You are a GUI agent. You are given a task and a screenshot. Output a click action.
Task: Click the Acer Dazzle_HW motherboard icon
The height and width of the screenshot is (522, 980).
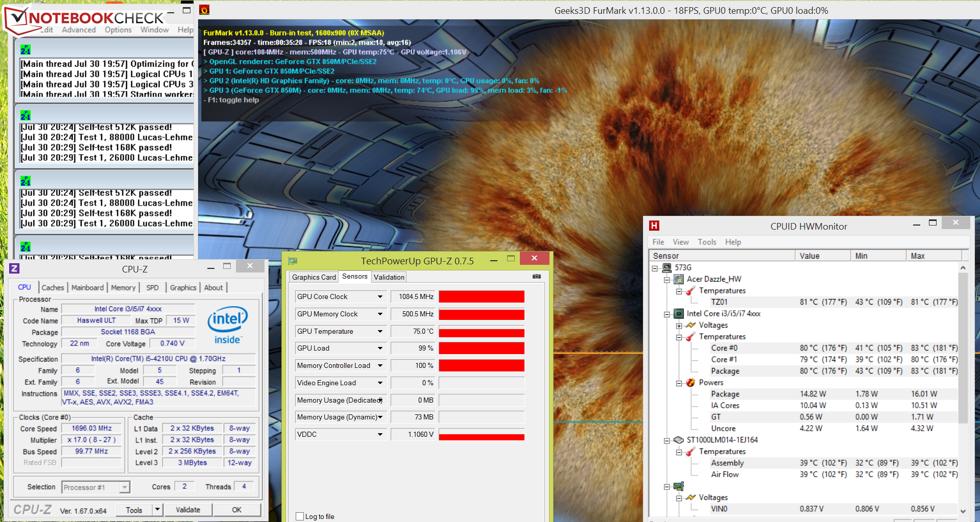point(679,279)
